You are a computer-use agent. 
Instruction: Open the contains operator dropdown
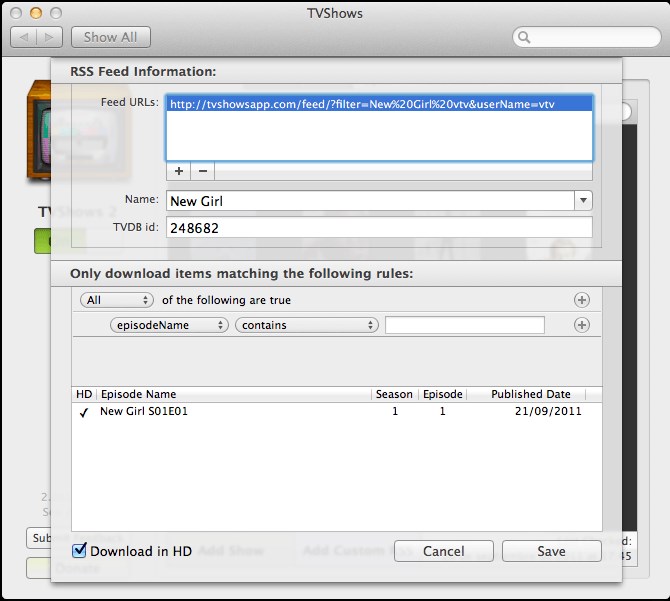306,325
